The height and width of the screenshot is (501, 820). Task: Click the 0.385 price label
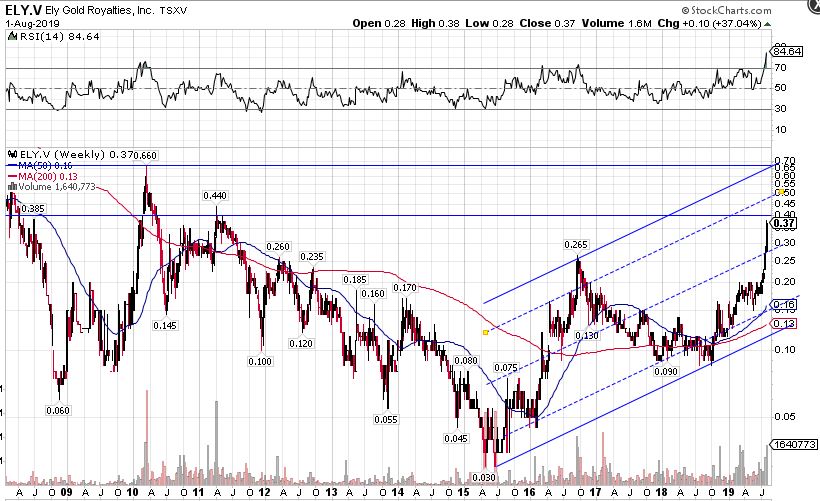coord(33,208)
